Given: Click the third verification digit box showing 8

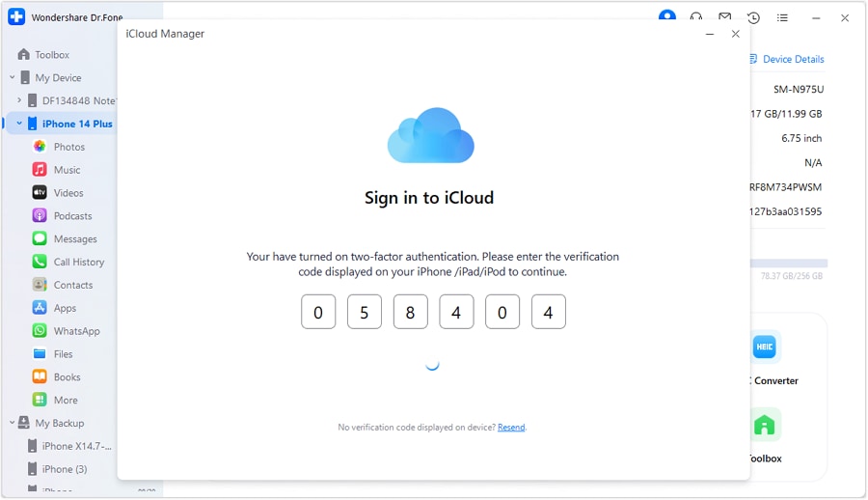Looking at the screenshot, I should [x=410, y=312].
